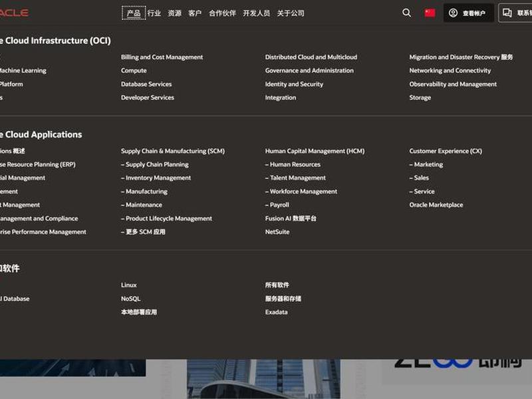Open the 关于公司 navigation menu
Screen dimensions: 532x399
click(x=291, y=13)
